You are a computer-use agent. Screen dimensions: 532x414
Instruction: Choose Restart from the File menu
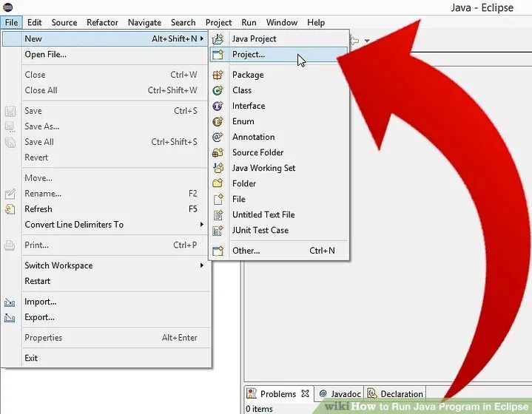coord(107,281)
